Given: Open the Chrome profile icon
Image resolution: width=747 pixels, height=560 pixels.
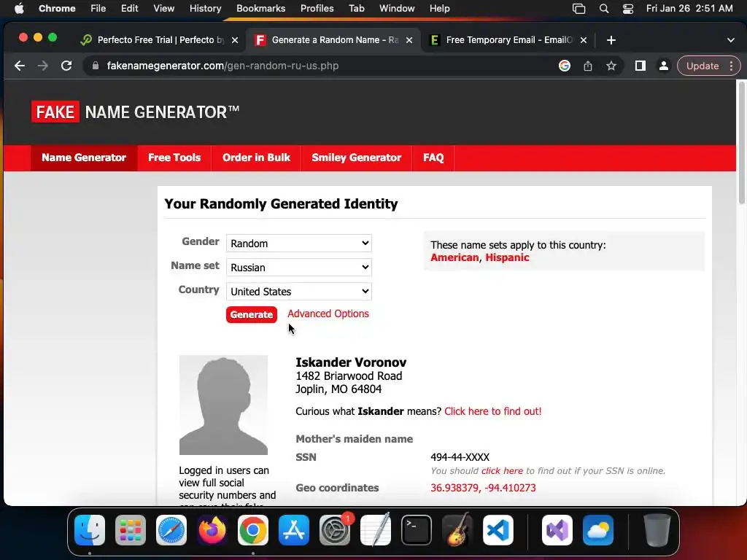Looking at the screenshot, I should (x=664, y=66).
